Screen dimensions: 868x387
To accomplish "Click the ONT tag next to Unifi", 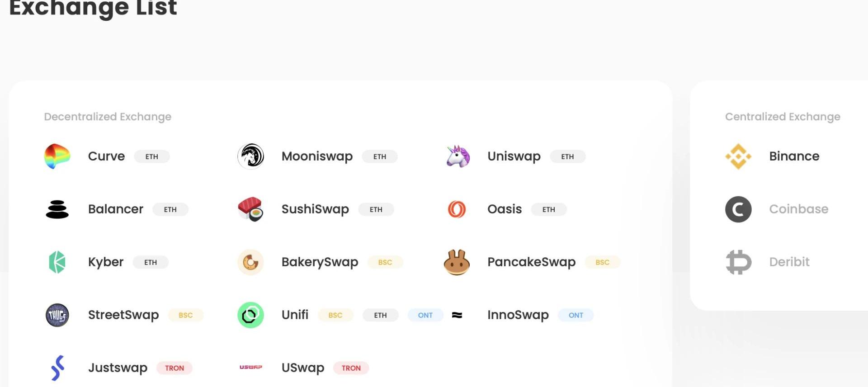I will click(x=425, y=315).
